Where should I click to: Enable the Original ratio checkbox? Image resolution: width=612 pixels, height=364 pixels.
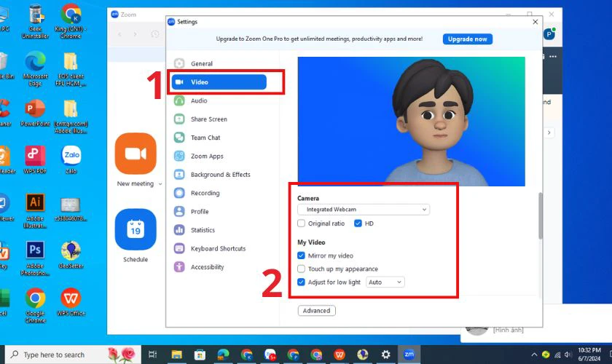[302, 223]
